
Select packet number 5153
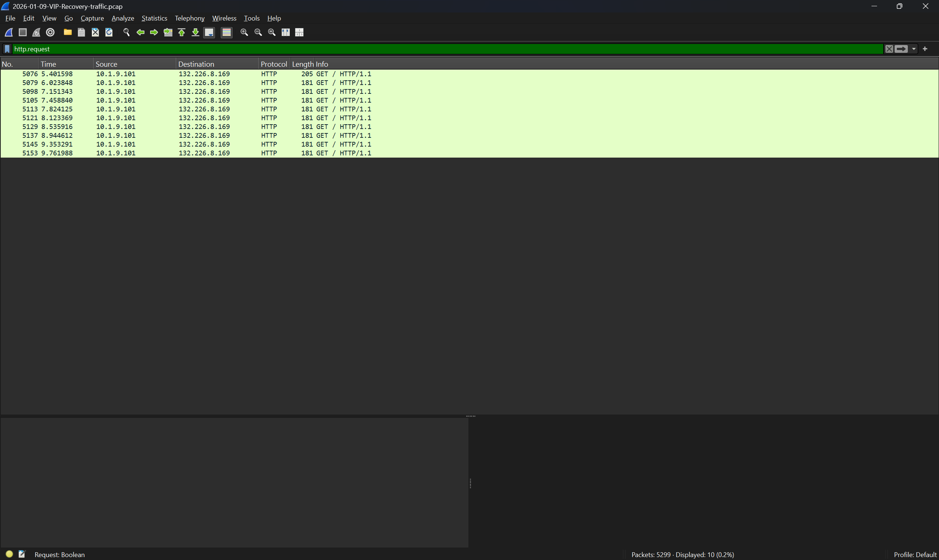469,153
